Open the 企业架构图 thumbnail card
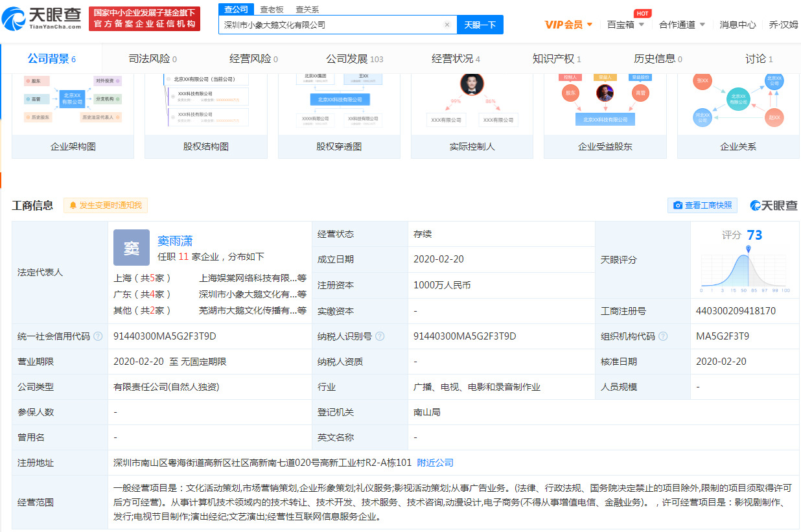The height and width of the screenshot is (532, 801). pos(73,117)
